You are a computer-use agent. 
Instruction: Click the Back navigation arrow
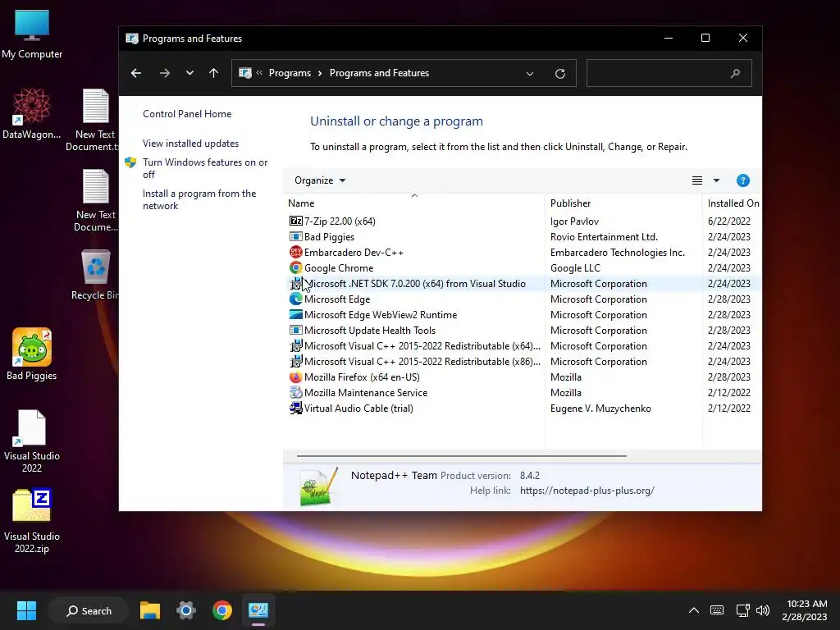[136, 73]
